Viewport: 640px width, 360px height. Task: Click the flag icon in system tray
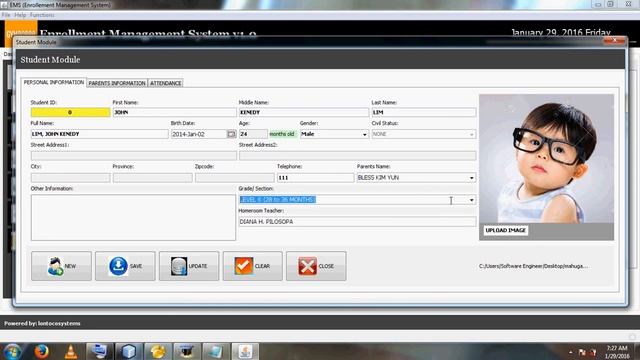click(582, 352)
